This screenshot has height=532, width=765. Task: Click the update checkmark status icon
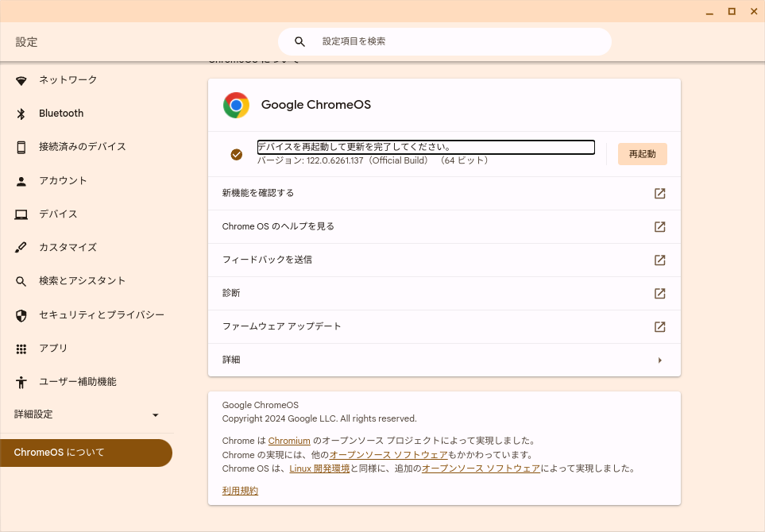(237, 155)
